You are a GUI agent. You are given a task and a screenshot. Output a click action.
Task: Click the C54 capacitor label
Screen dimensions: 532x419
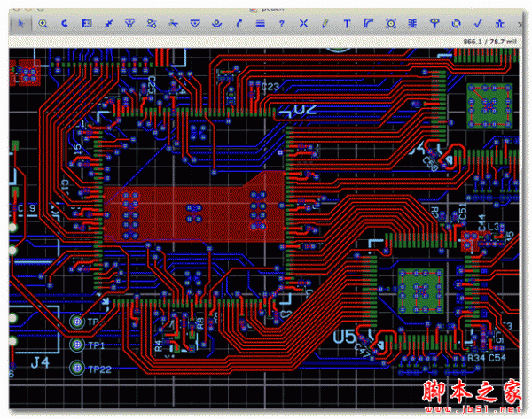pyautogui.click(x=497, y=358)
